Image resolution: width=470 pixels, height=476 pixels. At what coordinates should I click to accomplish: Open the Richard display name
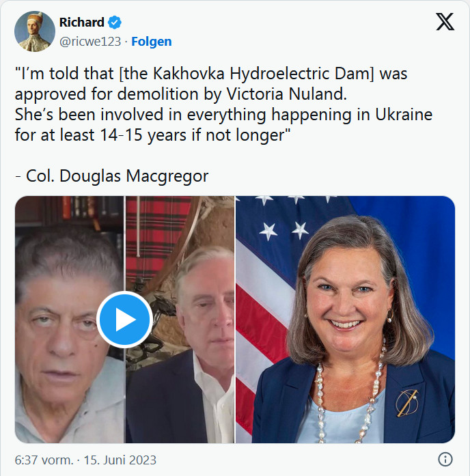(82, 23)
